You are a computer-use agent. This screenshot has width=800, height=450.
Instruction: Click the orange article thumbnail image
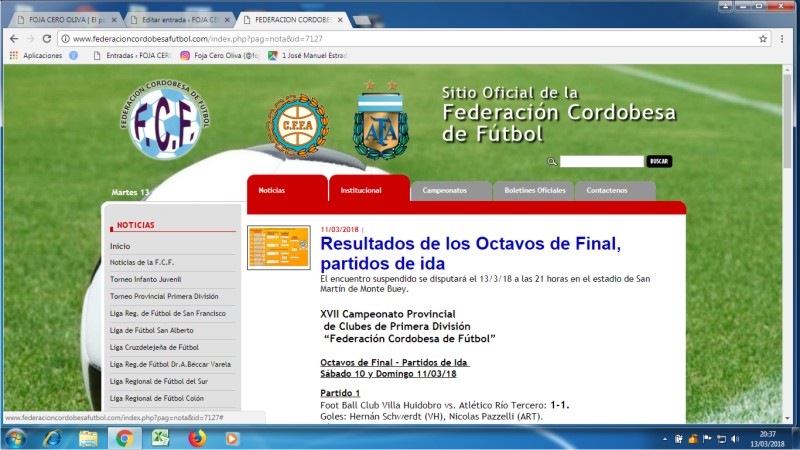[x=279, y=247]
